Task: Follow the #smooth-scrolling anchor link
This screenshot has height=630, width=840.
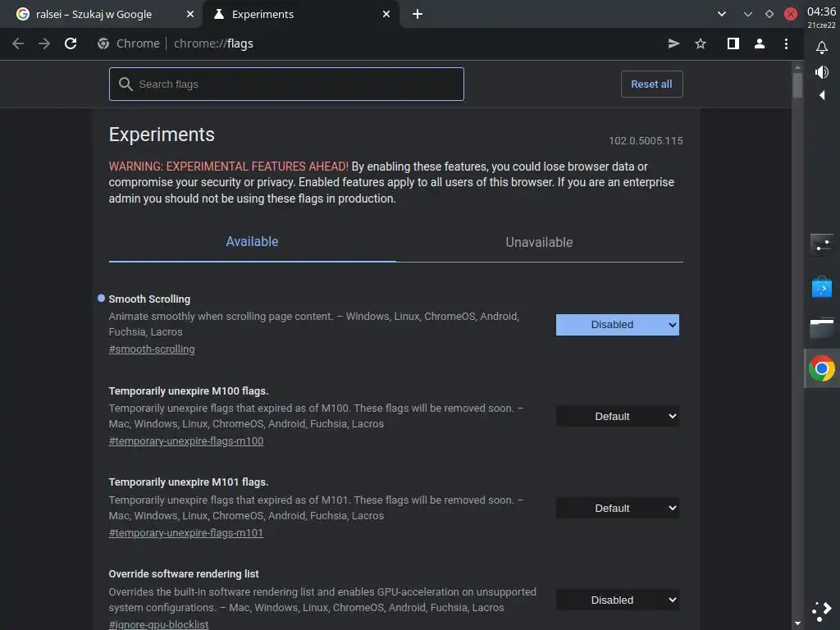Action: (152, 349)
